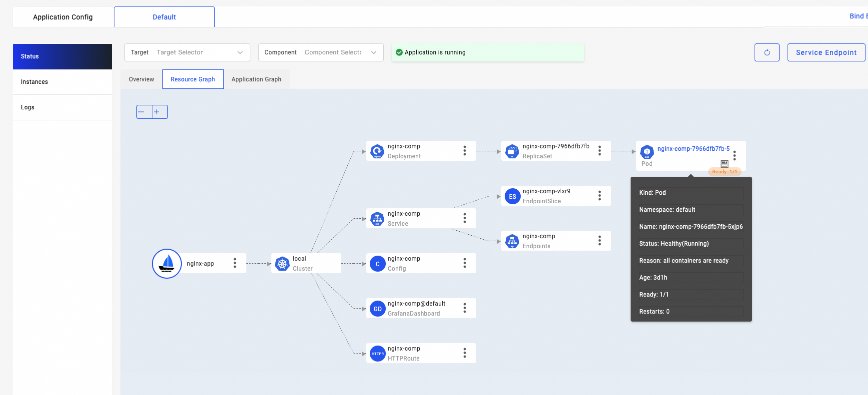868x395 pixels.
Task: Open the Pod log viewer icon
Action: coord(724,164)
